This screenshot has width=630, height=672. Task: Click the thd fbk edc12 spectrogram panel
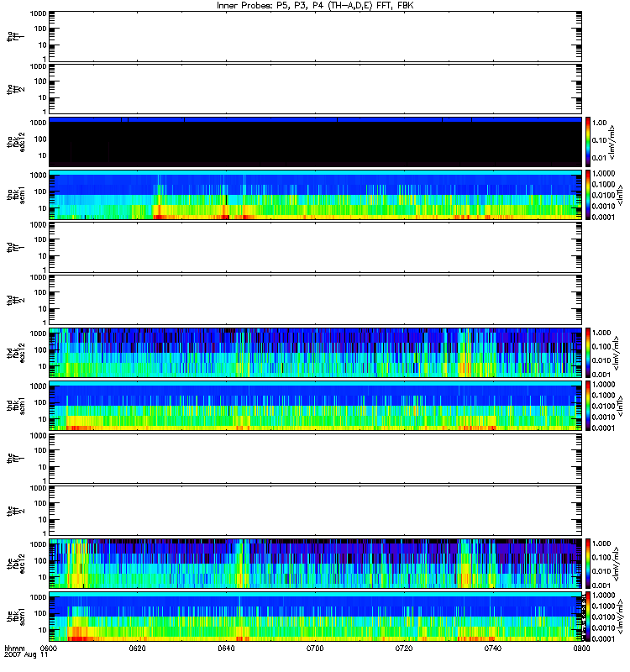(315, 353)
